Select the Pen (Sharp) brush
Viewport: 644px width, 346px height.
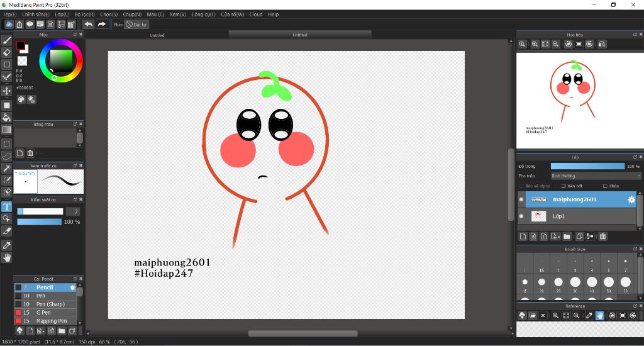(45, 304)
